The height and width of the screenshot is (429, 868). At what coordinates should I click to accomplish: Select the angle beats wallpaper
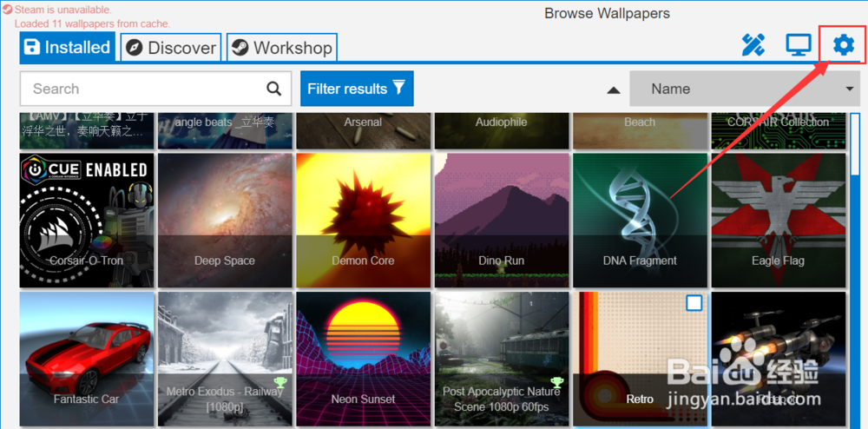[225, 130]
